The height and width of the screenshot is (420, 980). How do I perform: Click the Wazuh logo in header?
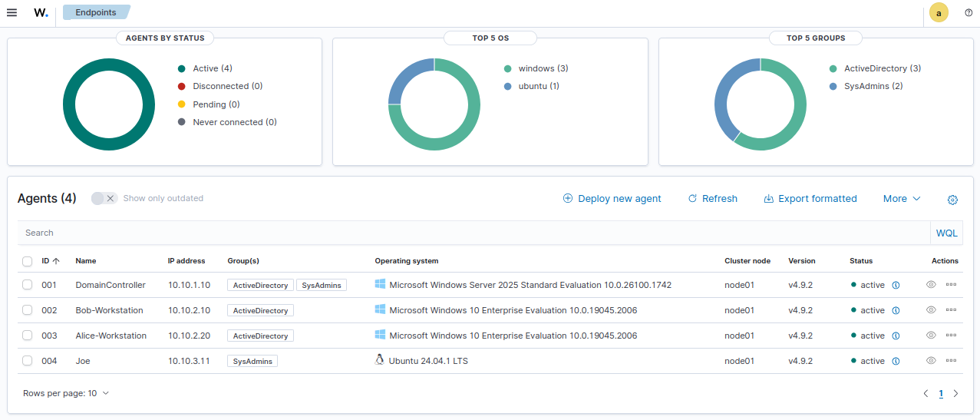(41, 13)
